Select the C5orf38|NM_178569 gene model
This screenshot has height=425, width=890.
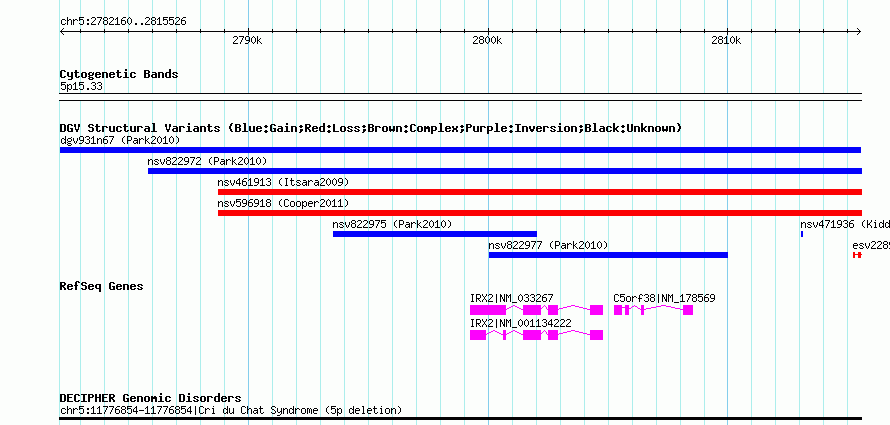click(x=653, y=310)
